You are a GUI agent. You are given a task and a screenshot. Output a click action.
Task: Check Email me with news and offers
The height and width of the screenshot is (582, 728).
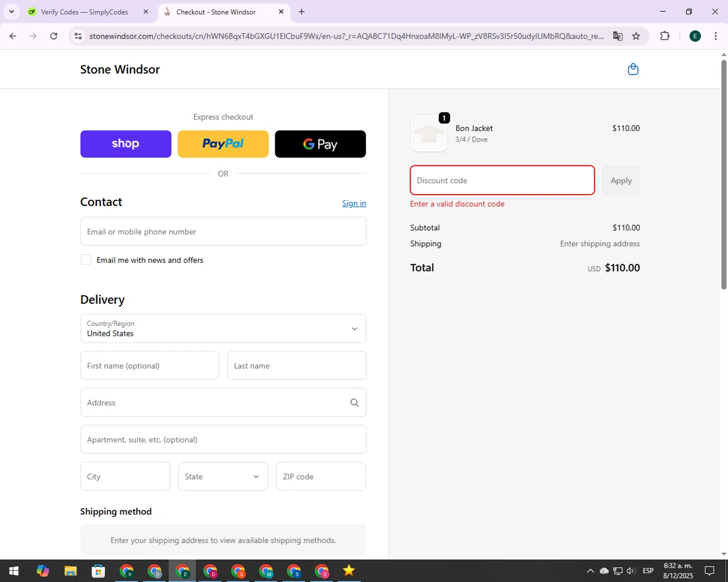tap(86, 259)
